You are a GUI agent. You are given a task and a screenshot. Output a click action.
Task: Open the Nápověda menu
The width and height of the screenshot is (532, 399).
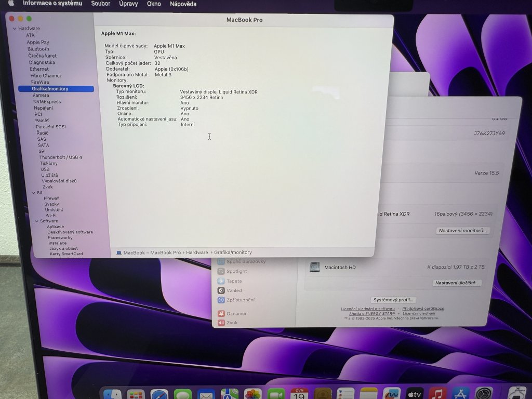[x=183, y=4]
